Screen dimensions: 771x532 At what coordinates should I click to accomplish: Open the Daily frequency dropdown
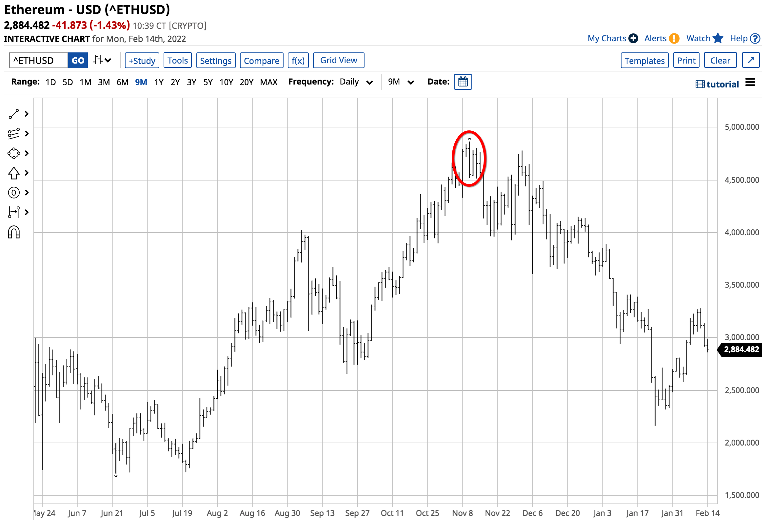(x=356, y=82)
